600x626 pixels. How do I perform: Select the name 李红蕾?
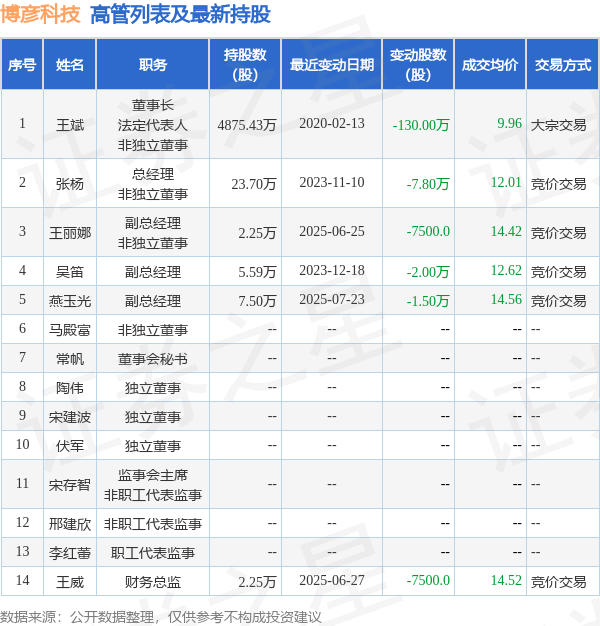[x=70, y=553]
